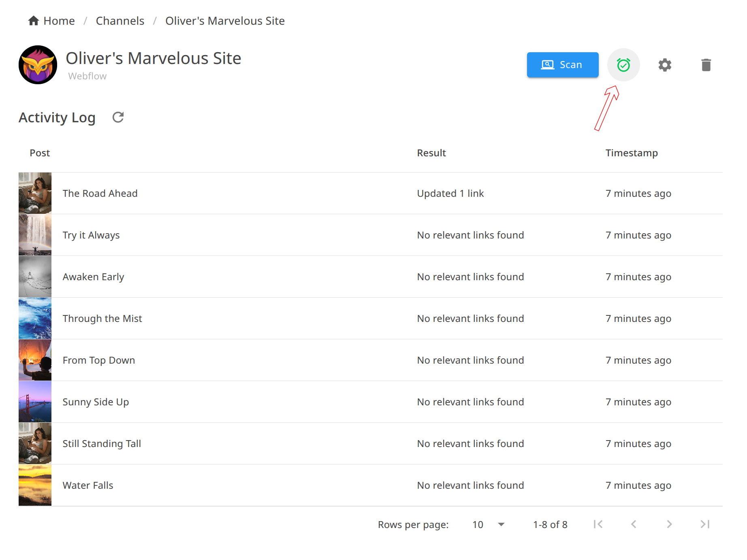
Task: Click the owl channel avatar
Action: click(x=38, y=65)
